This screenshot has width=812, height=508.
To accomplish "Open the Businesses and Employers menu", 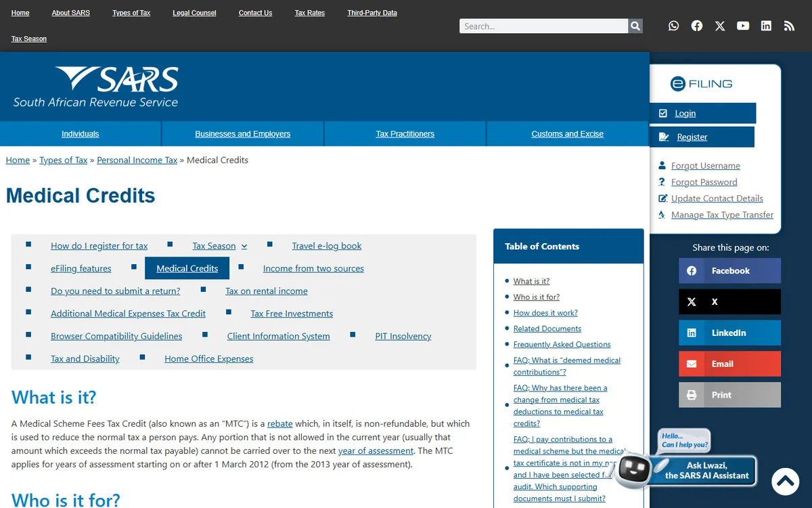I will 242,134.
